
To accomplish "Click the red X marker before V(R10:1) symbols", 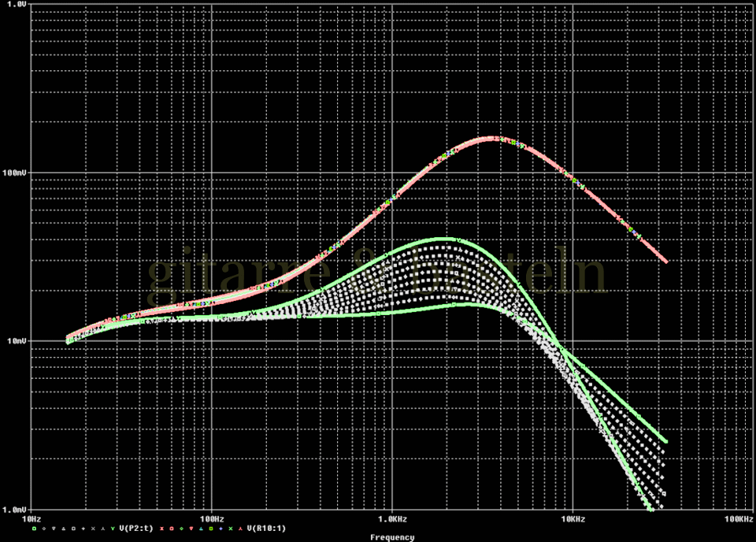I will (x=161, y=529).
